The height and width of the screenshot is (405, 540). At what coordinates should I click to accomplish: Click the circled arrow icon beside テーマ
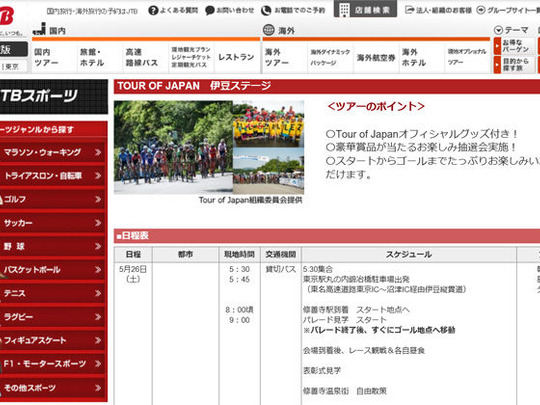click(x=498, y=30)
